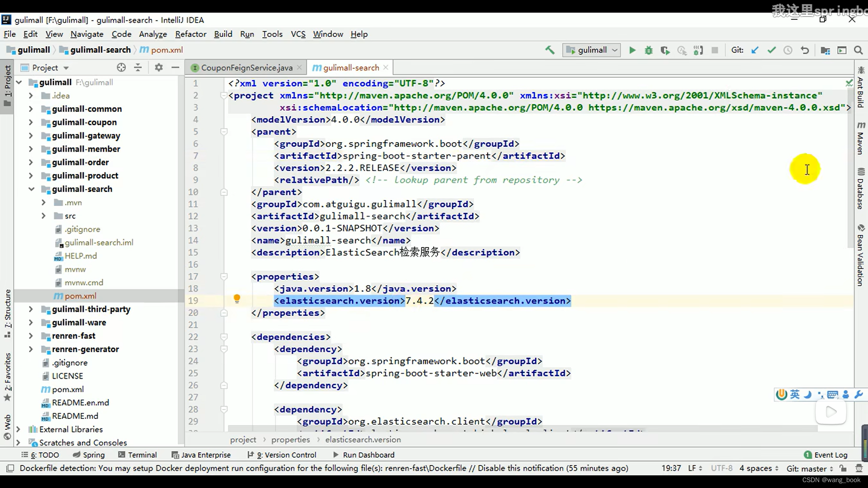This screenshot has width=868, height=488.
Task: Open Project Structure icon in toolbar
Action: (x=825, y=50)
